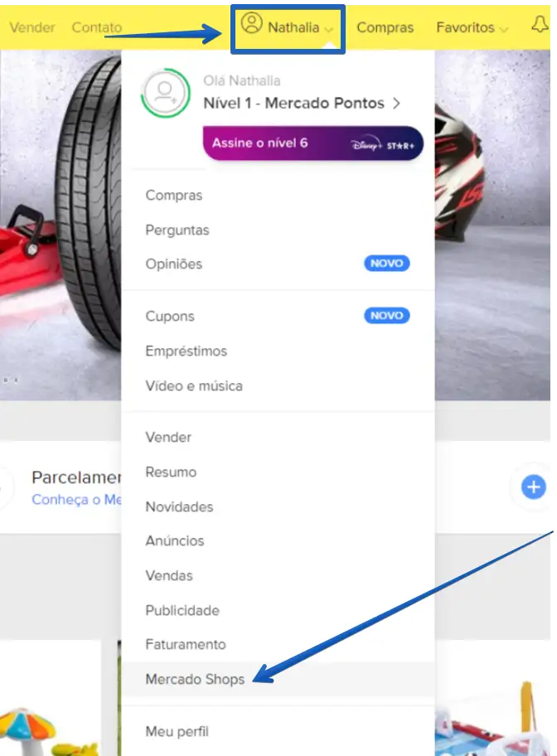557x756 pixels.
Task: Go to Faturamento in the menu
Action: [185, 645]
